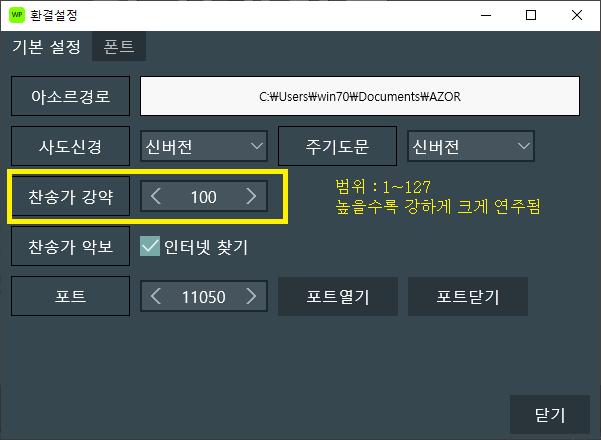This screenshot has width=601, height=440.
Task: Click the 찬송가 강약 label button
Action: (x=70, y=197)
